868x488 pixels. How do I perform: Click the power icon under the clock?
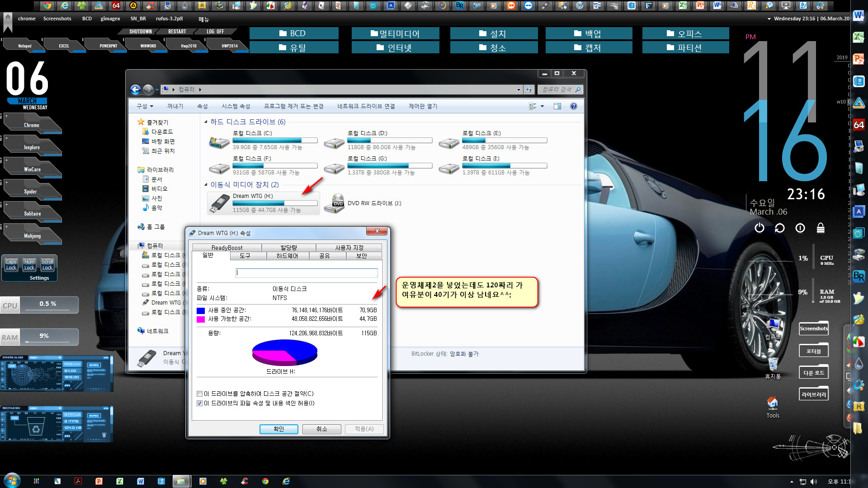point(759,228)
